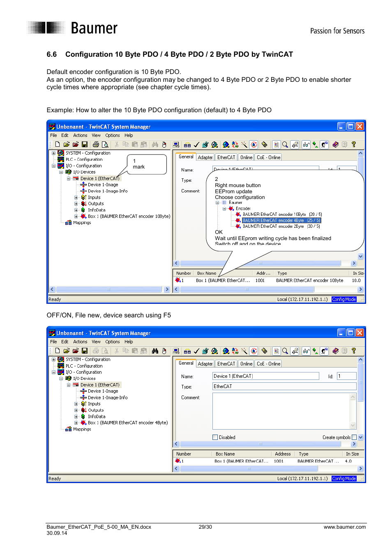This screenshot has width=392, height=555.
Task: Select 'BAUMER EtherCAT encoder 2Byte' entry in callout
Action: tap(281, 226)
